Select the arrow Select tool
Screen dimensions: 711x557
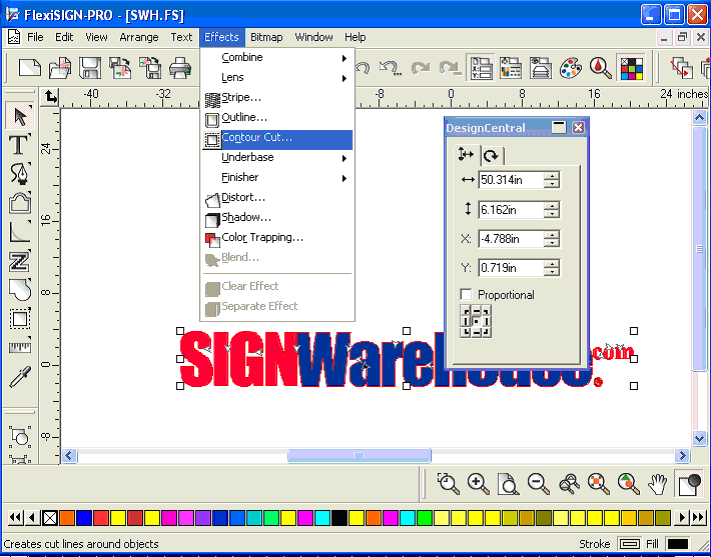pos(20,116)
